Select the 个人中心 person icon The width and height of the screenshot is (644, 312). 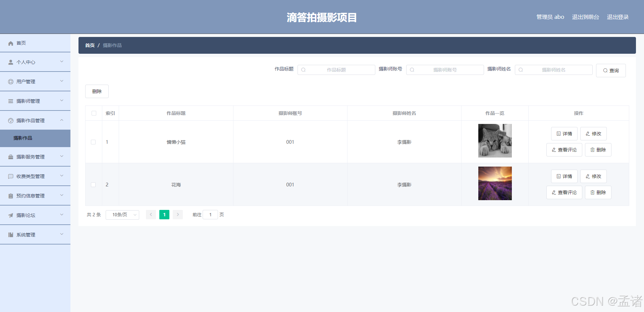click(10, 62)
